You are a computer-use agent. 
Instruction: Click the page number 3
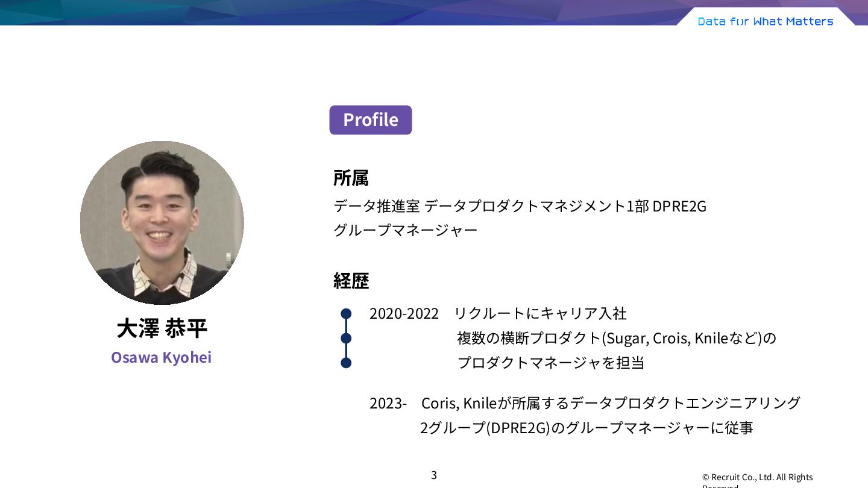[433, 475]
